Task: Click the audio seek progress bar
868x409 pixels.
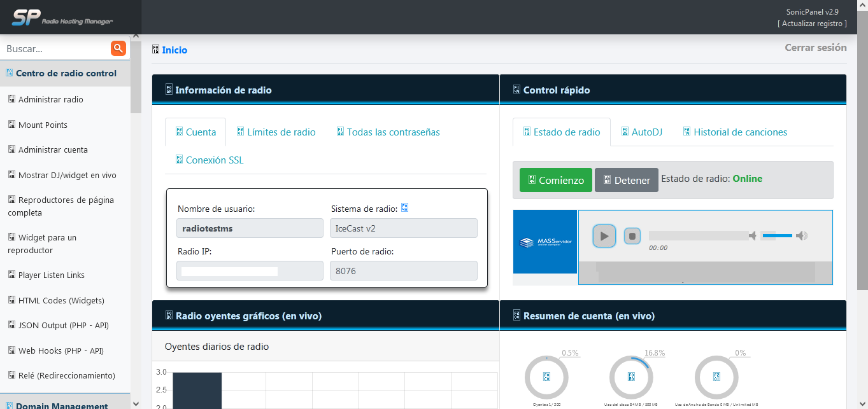Action: click(698, 236)
